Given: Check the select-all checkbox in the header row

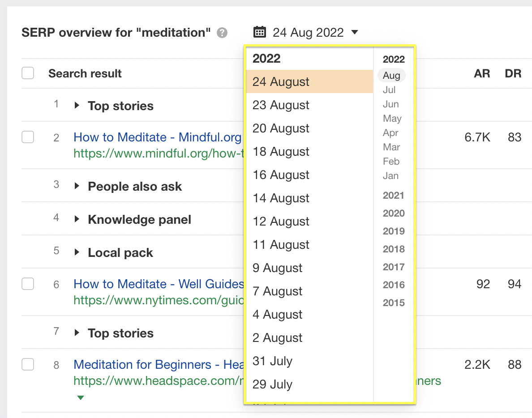Looking at the screenshot, I should [27, 73].
